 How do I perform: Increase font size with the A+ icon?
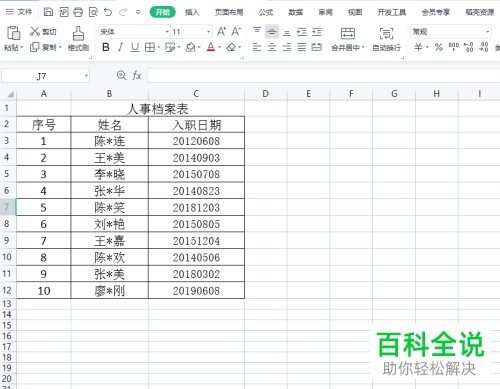click(221, 32)
